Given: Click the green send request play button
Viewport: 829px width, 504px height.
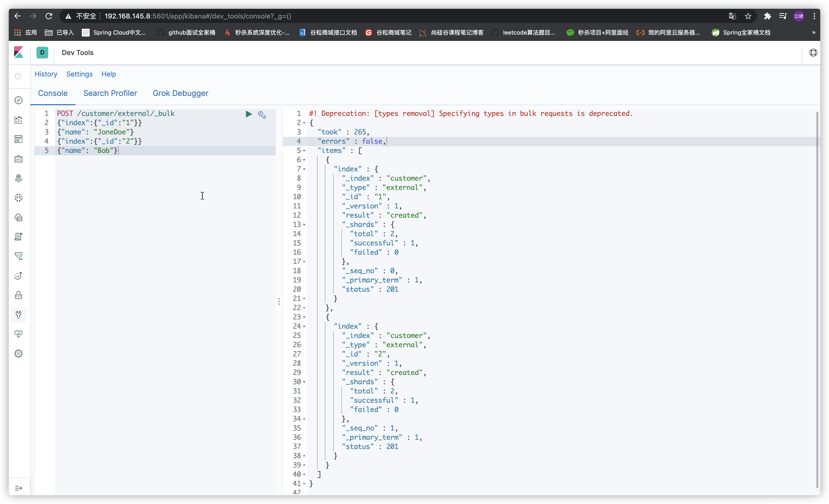Looking at the screenshot, I should (248, 114).
